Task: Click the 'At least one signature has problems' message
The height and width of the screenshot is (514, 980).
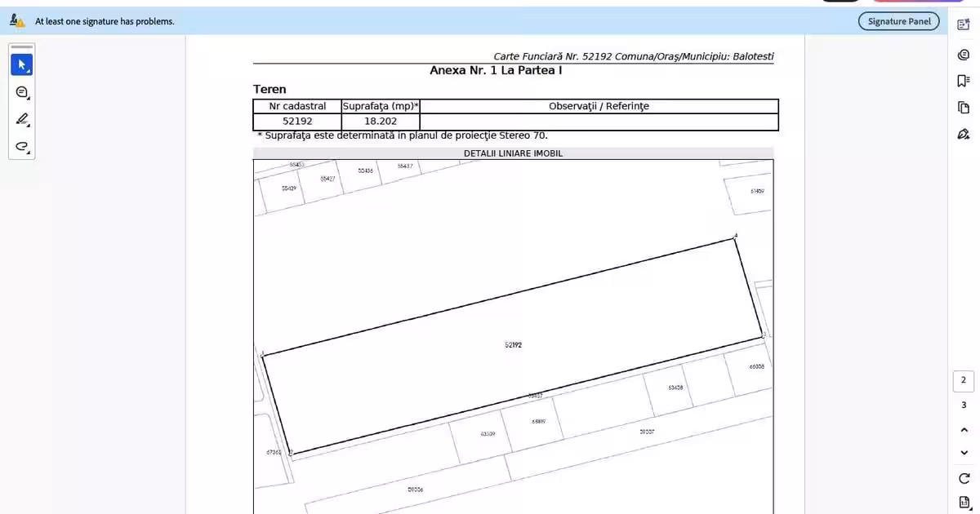Action: point(105,21)
